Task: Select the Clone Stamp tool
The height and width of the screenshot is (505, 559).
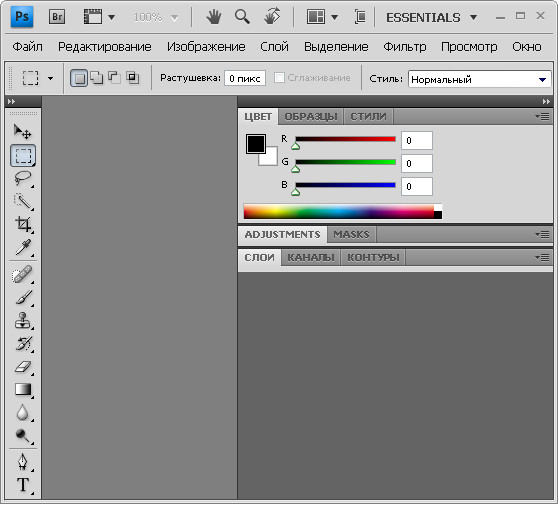Action: click(23, 320)
